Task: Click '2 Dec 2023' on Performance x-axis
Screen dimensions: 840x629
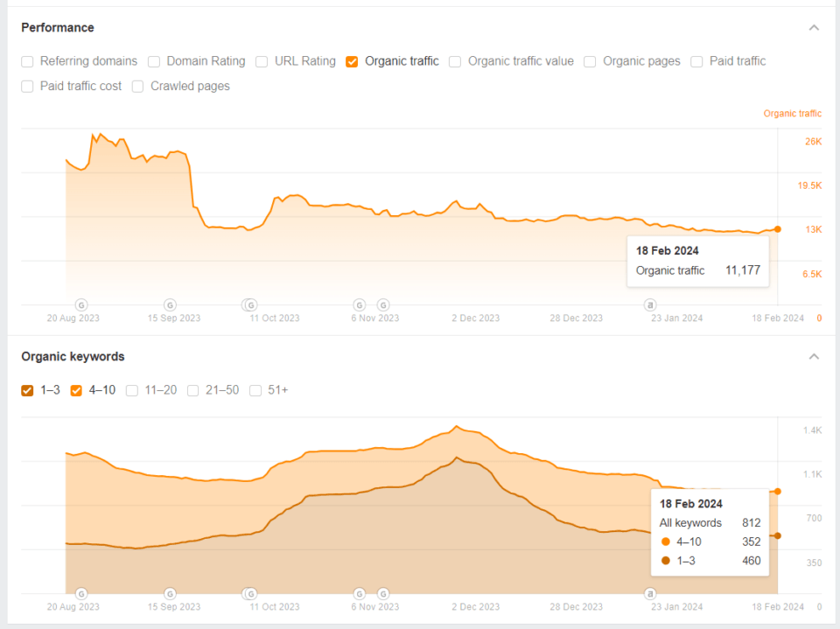Action: (x=475, y=318)
